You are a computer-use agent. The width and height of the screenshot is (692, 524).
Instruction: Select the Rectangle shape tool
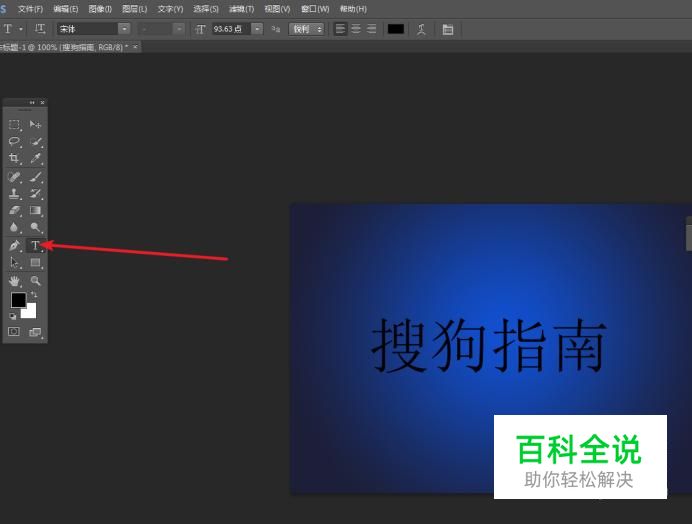click(35, 263)
